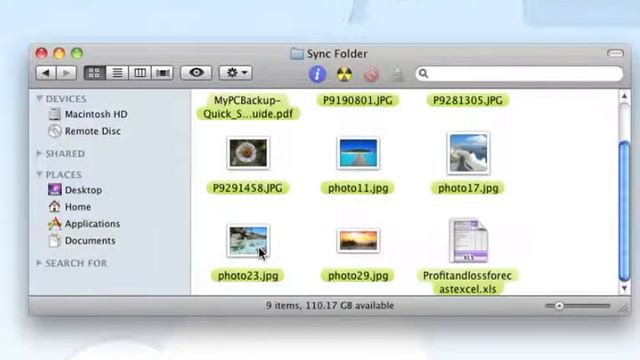Click the scroll up arrow
The width and height of the screenshot is (640, 360).
(x=624, y=96)
